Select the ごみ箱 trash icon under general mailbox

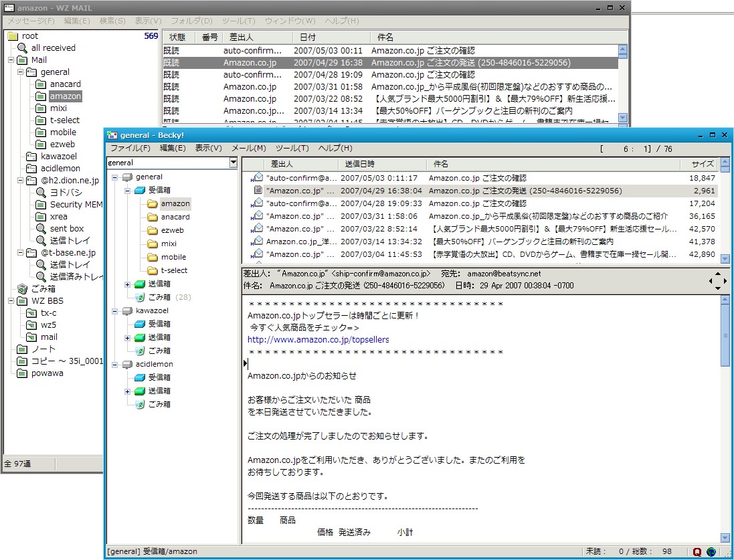pyautogui.click(x=139, y=297)
